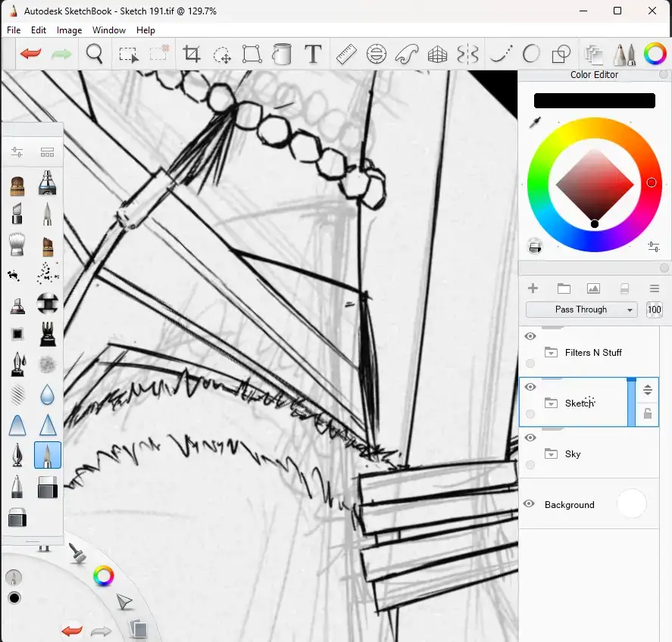Viewport: 672px width, 642px height.
Task: Select the Crop tool
Action: (x=192, y=54)
